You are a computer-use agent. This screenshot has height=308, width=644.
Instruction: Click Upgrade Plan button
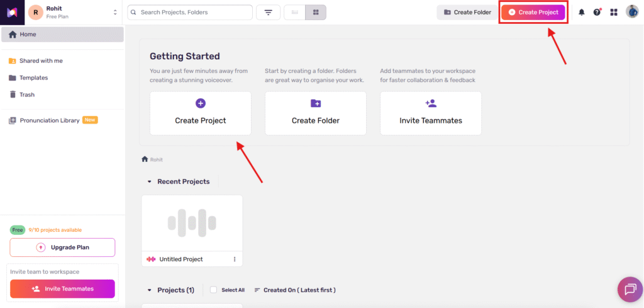pyautogui.click(x=62, y=248)
